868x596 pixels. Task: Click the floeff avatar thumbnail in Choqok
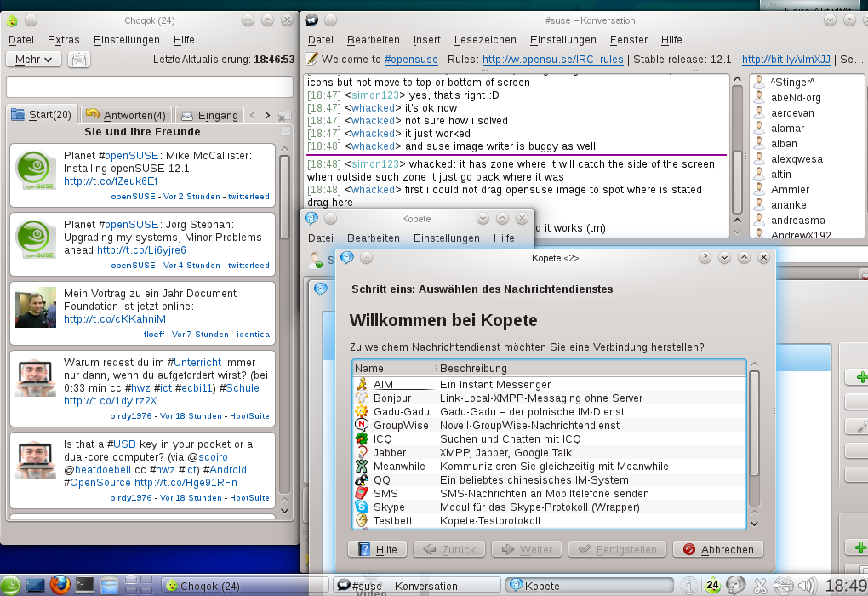(x=36, y=307)
